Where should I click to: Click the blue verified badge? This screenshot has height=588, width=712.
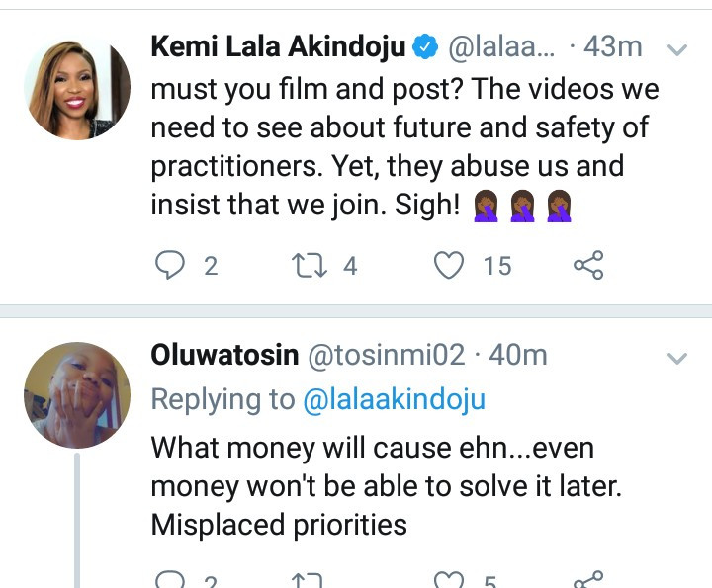(x=425, y=45)
